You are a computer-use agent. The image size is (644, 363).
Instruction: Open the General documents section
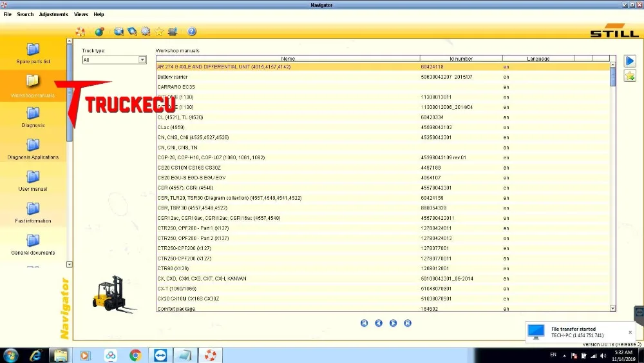coord(33,244)
